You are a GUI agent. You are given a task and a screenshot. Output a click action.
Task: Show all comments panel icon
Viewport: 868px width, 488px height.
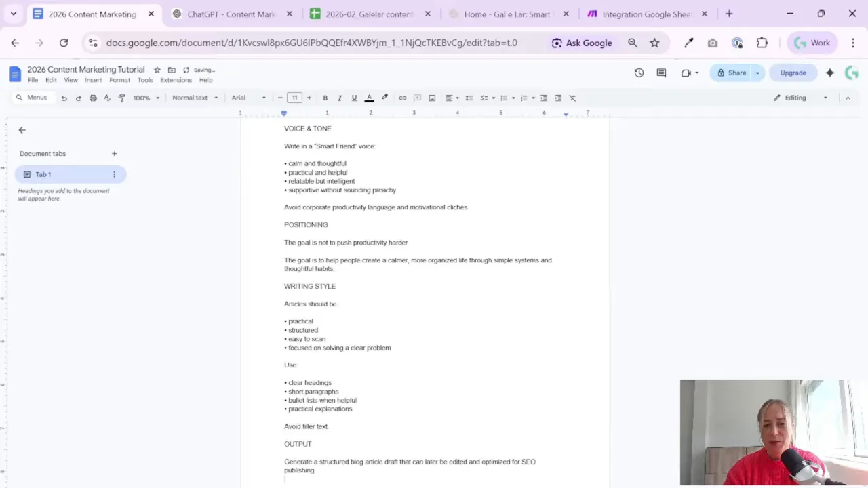(x=661, y=73)
